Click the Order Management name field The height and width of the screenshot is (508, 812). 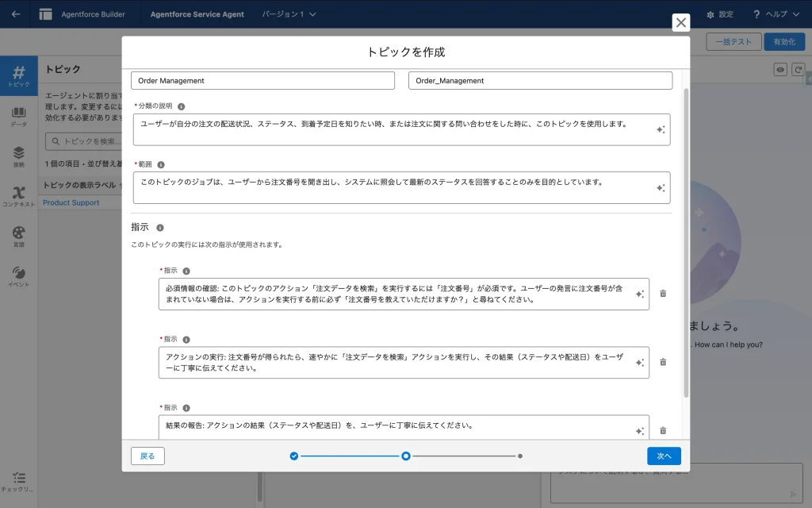(x=262, y=81)
